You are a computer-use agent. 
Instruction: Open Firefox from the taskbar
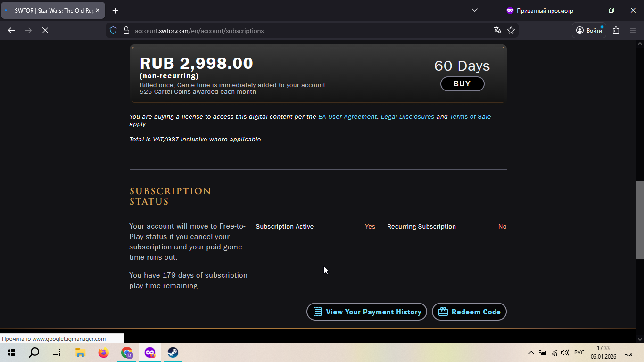(103, 353)
